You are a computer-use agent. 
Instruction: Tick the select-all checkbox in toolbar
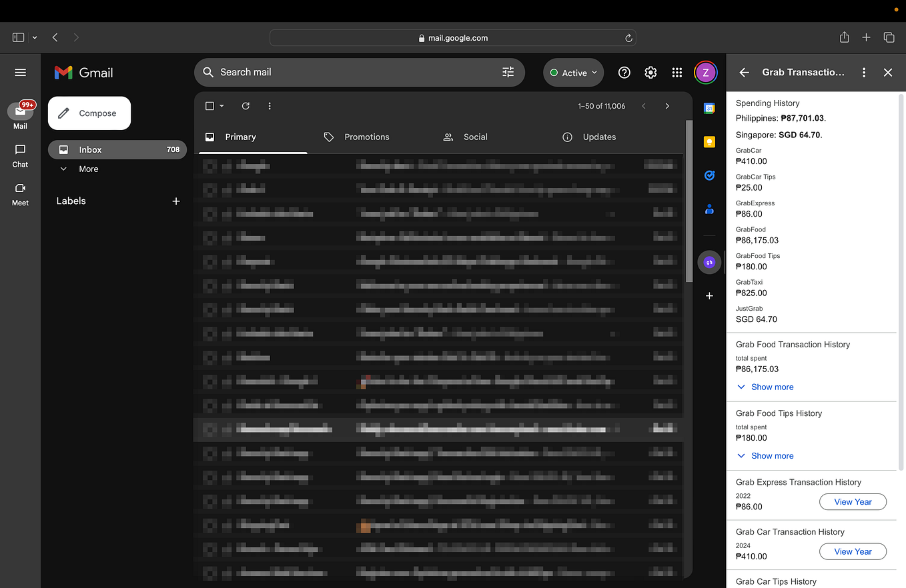tap(209, 106)
